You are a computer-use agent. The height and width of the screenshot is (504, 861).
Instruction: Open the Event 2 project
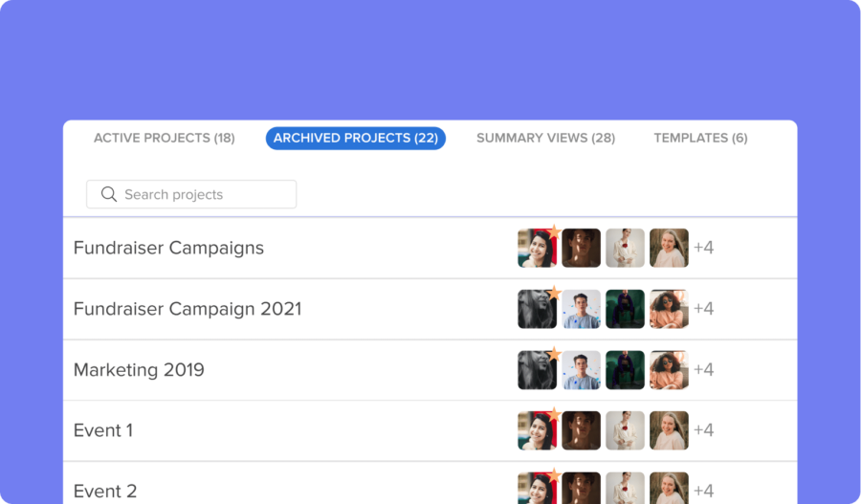pos(105,492)
